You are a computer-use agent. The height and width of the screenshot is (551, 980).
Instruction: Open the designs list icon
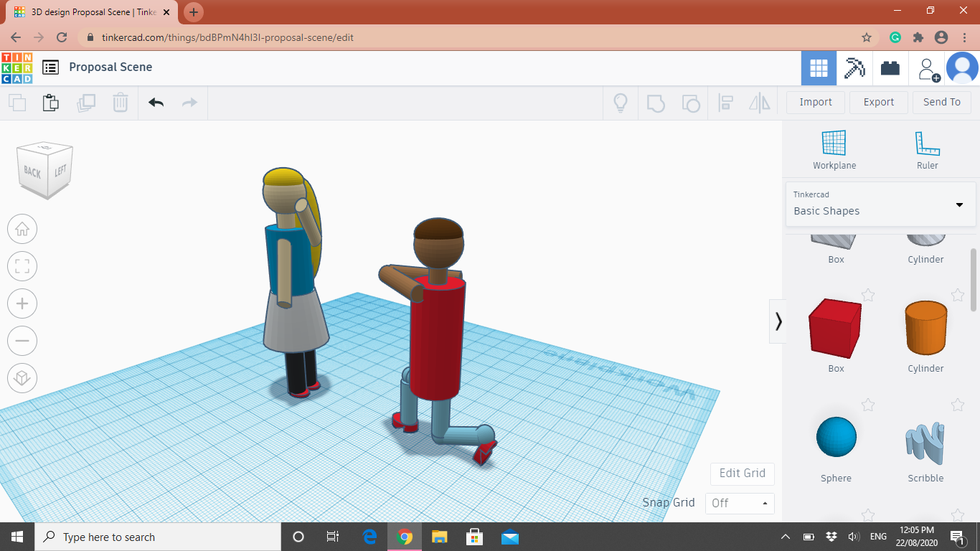pyautogui.click(x=50, y=67)
